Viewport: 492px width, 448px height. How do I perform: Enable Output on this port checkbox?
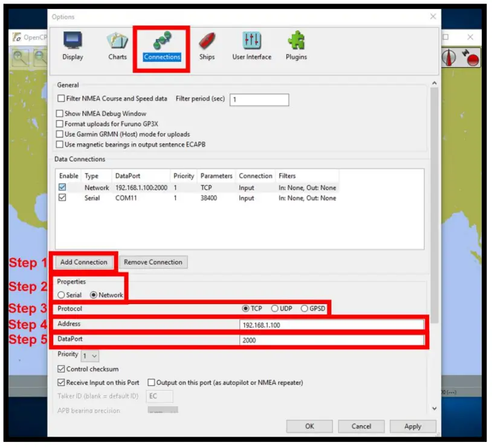(x=151, y=382)
